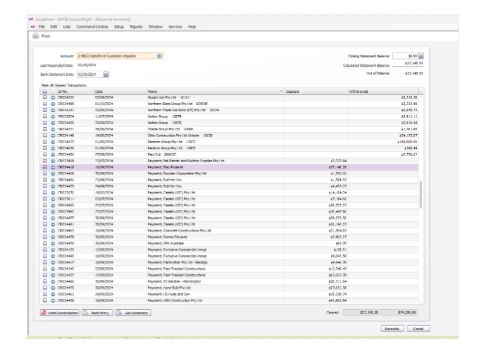Open detail arrow for Bell Plaster row
Viewport: 480px width, 360px height.
(53, 161)
